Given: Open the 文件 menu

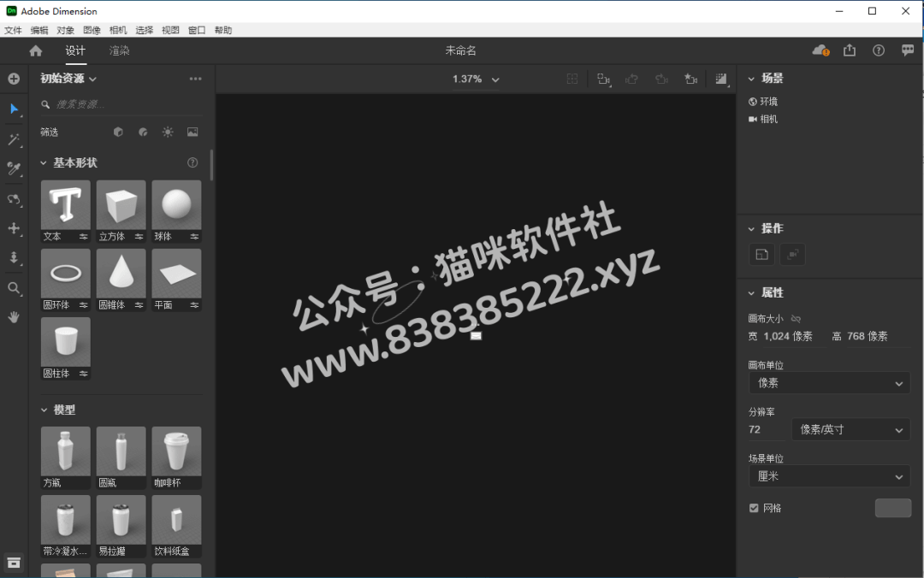Looking at the screenshot, I should coord(13,30).
